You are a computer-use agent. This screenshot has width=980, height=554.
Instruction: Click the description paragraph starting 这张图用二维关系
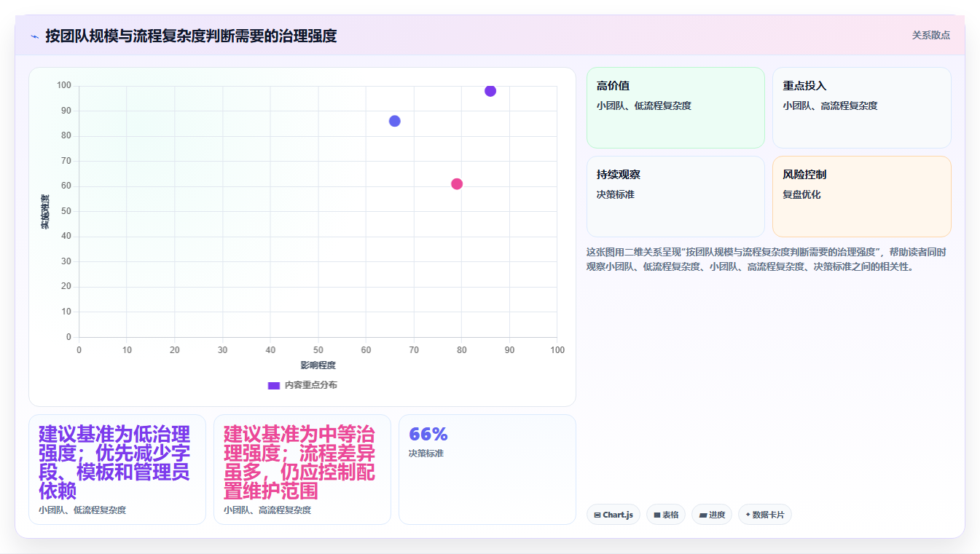[x=767, y=259]
